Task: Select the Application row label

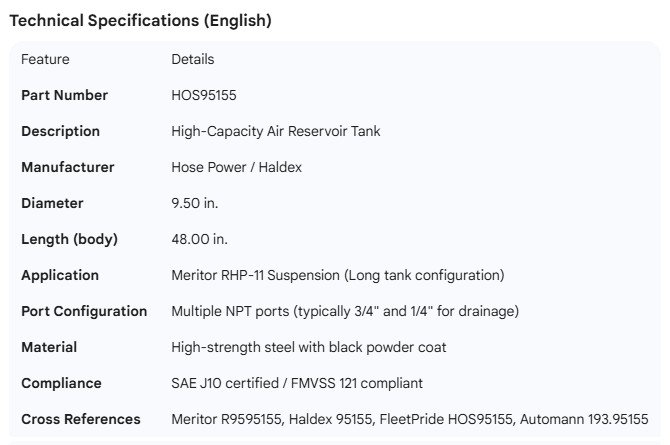Action: pyautogui.click(x=60, y=276)
